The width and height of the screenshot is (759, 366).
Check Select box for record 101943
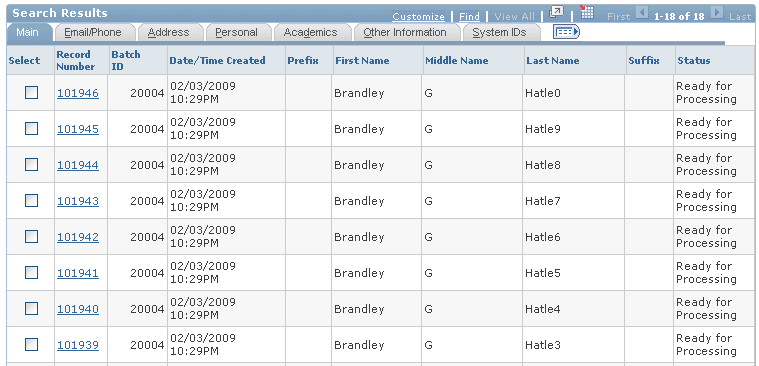[31, 200]
